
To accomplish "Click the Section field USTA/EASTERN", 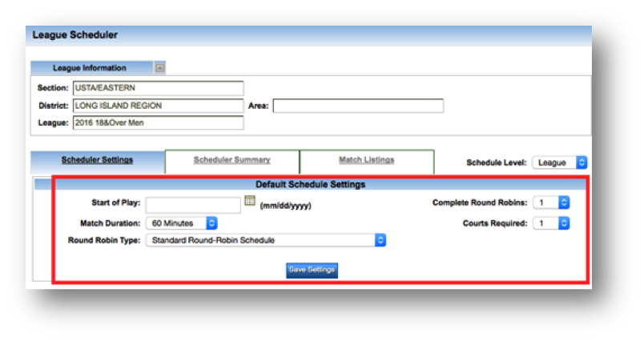I will pos(158,88).
